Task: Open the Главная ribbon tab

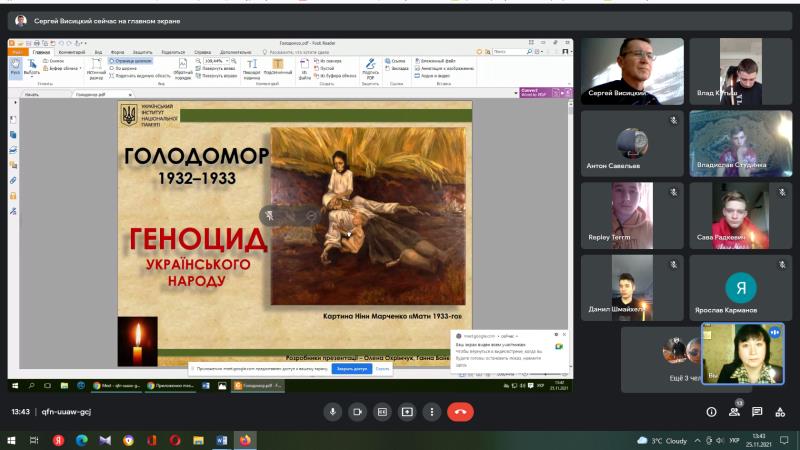Action: pos(41,51)
